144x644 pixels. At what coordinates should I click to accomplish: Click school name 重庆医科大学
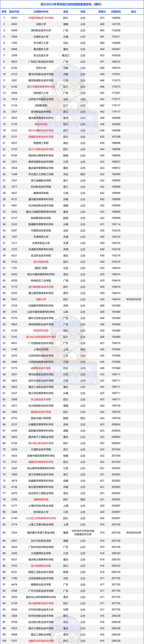(x=41, y=49)
